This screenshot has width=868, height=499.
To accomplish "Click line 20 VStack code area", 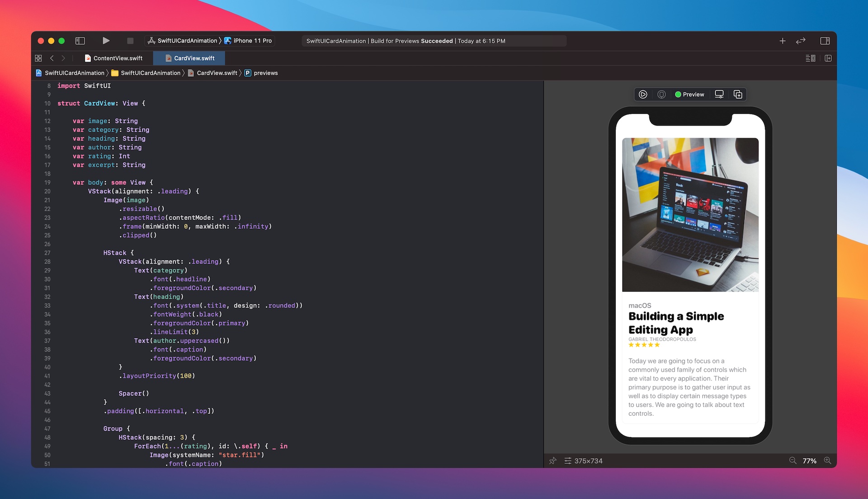I will click(143, 191).
